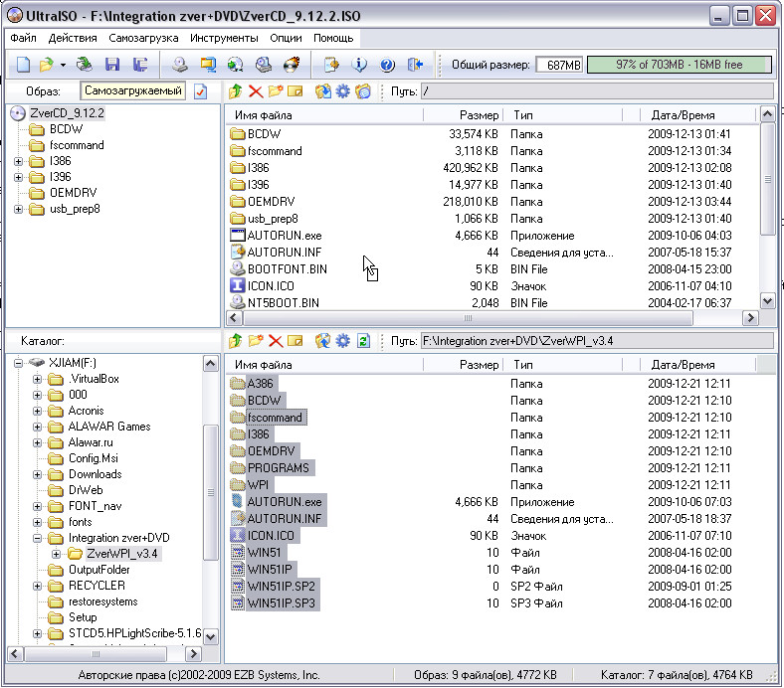Viewport: 784px width, 688px height.
Task: Click the Общий размер 687MB field
Action: tap(559, 65)
